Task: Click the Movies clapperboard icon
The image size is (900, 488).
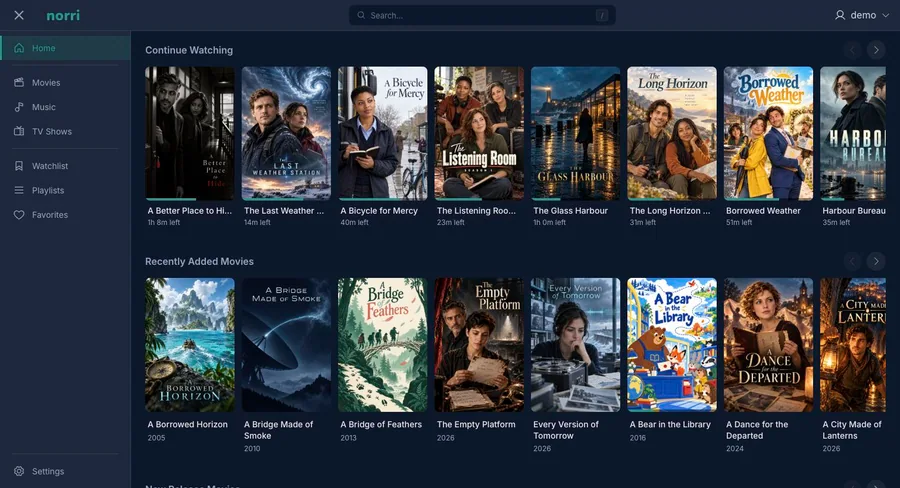Action: click(x=19, y=83)
